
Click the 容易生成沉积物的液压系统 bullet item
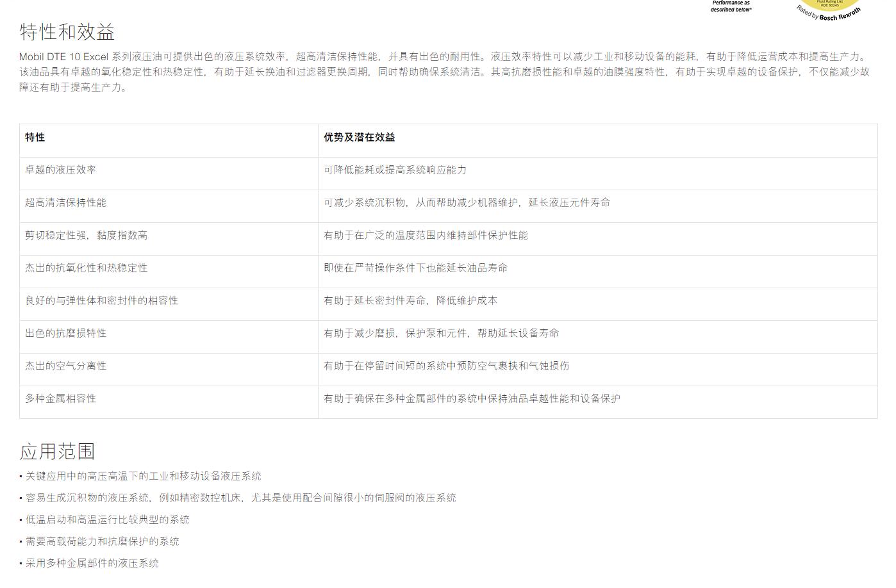coord(238,498)
